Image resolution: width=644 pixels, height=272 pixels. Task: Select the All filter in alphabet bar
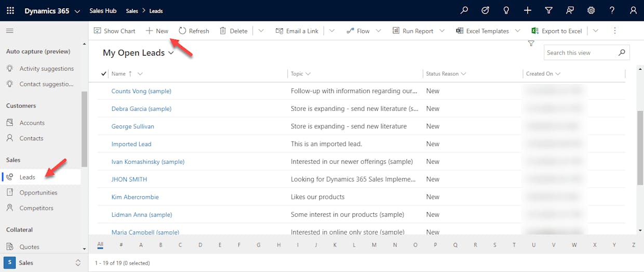tap(100, 245)
